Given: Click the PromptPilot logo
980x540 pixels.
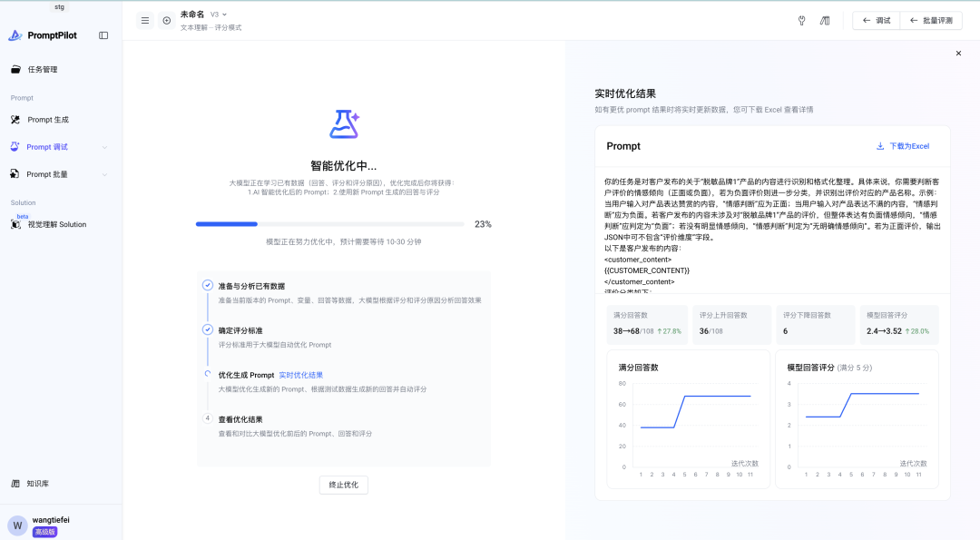Looking at the screenshot, I should click(x=16, y=34).
